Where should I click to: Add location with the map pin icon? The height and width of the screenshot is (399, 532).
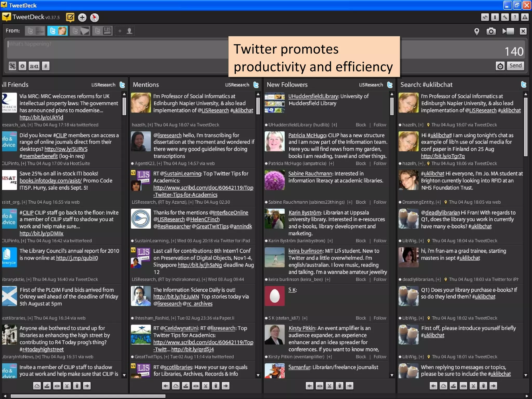point(476,32)
